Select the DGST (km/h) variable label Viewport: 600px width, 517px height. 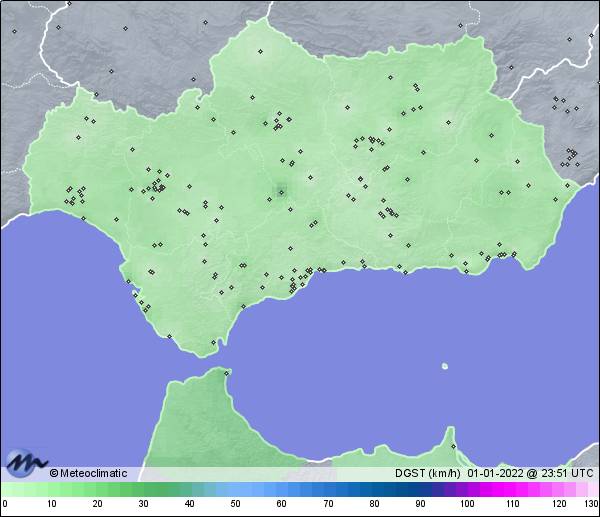427,473
